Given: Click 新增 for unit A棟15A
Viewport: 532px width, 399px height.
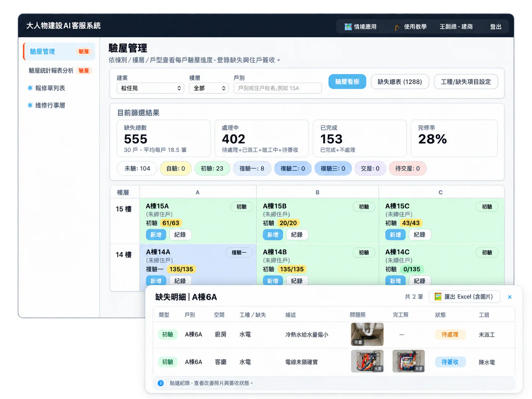Looking at the screenshot, I should coord(156,235).
